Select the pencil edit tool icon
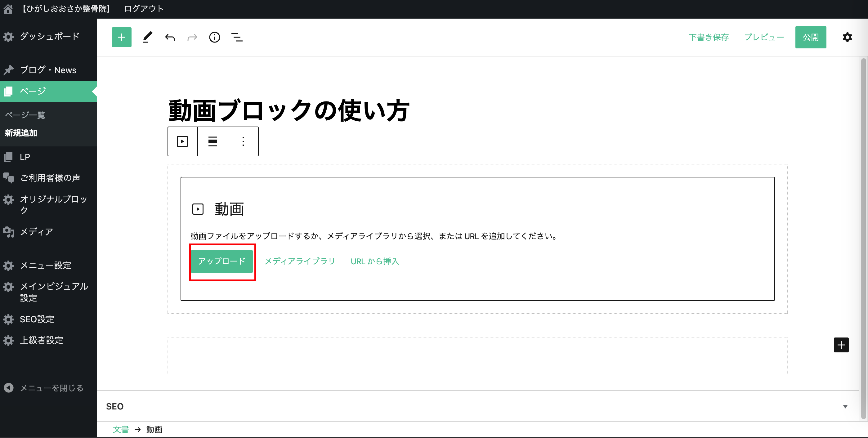The width and height of the screenshot is (868, 438). pos(147,37)
